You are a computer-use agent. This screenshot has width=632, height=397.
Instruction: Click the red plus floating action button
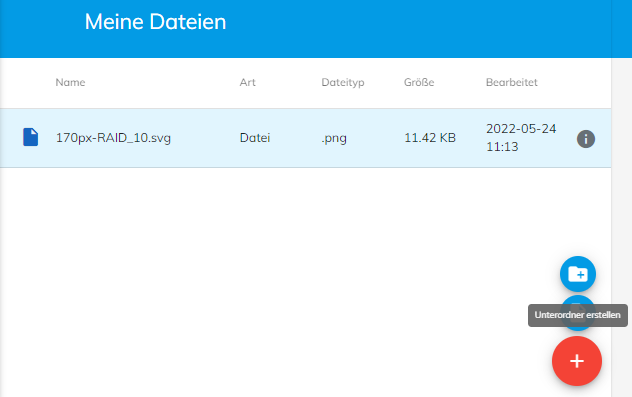click(577, 361)
